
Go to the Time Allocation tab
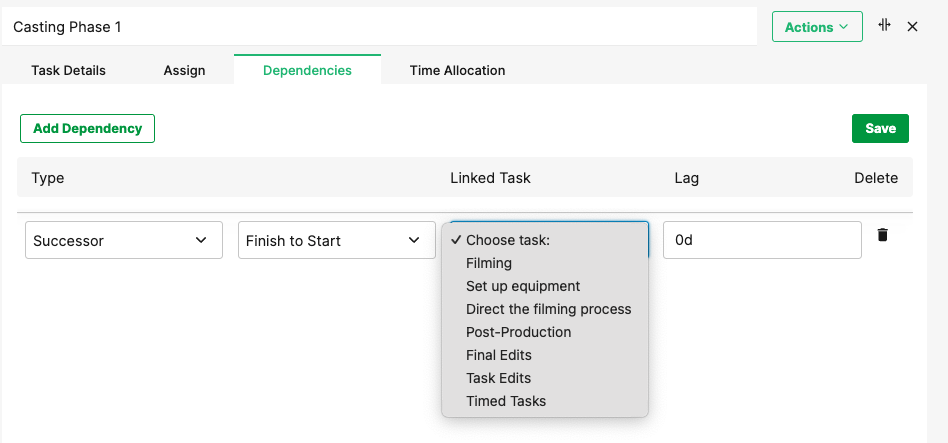click(457, 70)
